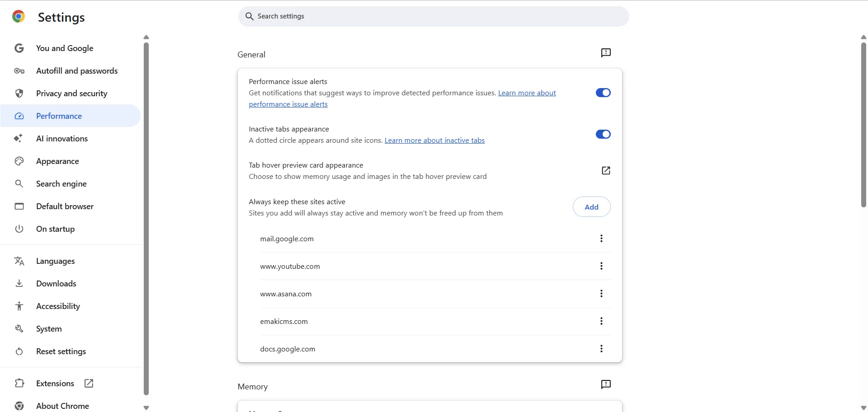Click the Autofill and passwords key icon
The width and height of the screenshot is (868, 412).
(19, 71)
